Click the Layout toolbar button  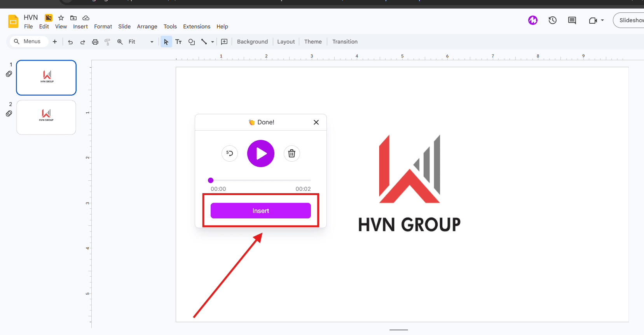[x=286, y=42]
